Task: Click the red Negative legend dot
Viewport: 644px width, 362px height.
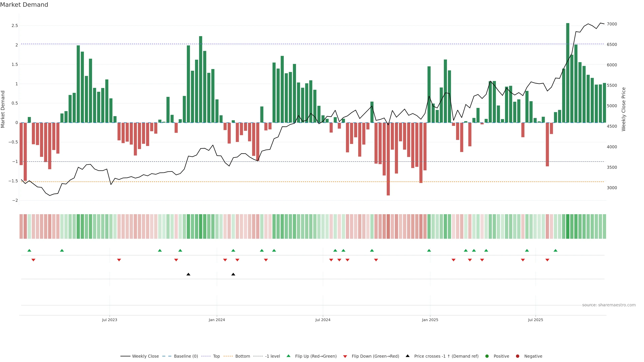Action: click(518, 356)
